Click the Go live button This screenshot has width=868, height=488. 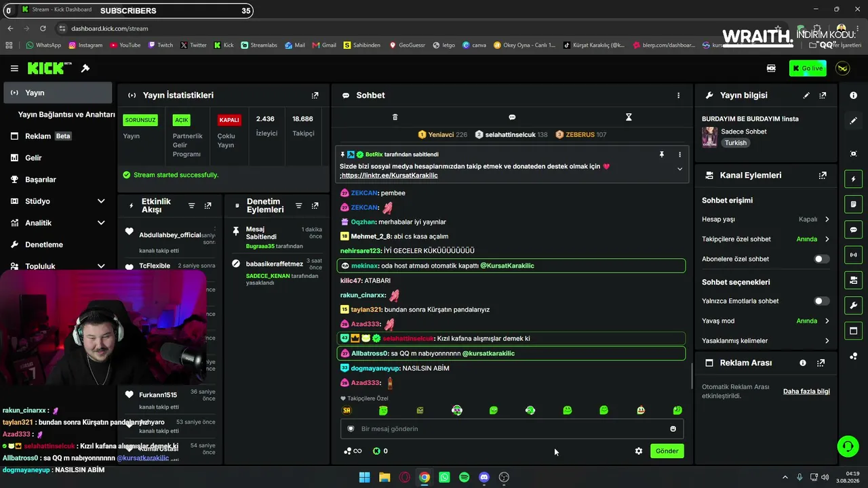pyautogui.click(x=807, y=68)
